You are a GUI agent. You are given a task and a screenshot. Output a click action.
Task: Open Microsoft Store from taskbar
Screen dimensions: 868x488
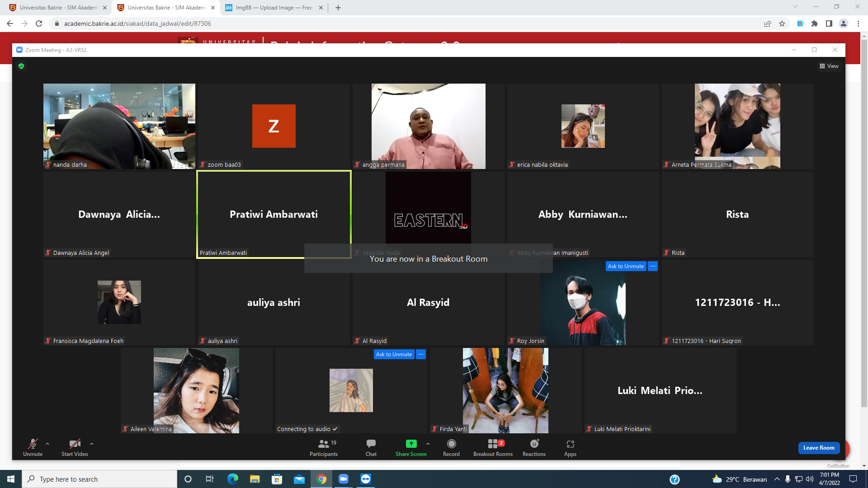coord(277,479)
